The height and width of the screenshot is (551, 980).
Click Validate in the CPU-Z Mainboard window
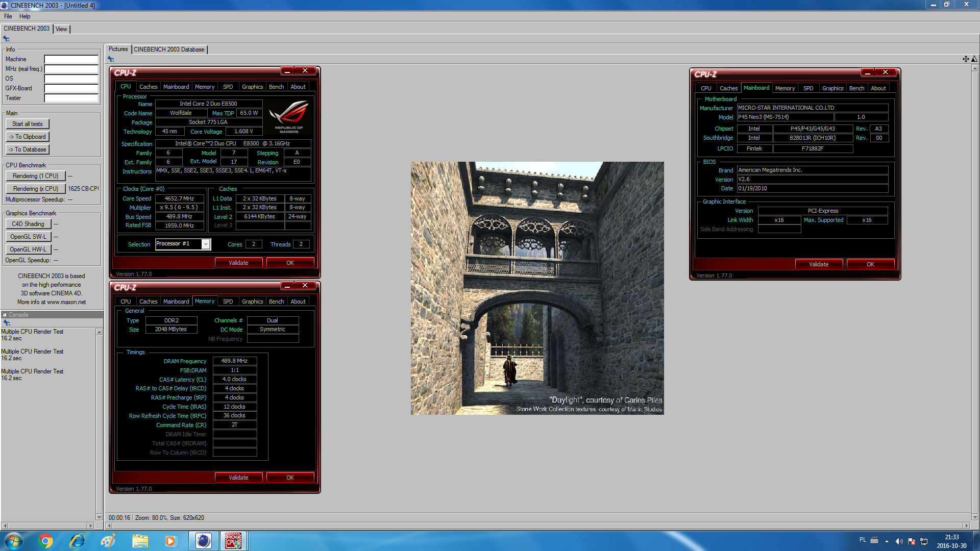click(x=819, y=264)
